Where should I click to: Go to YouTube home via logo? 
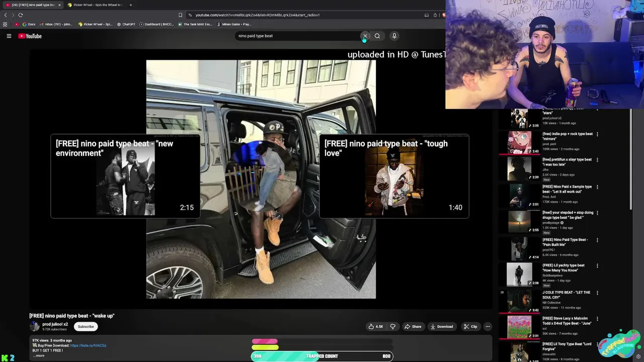[x=30, y=36]
